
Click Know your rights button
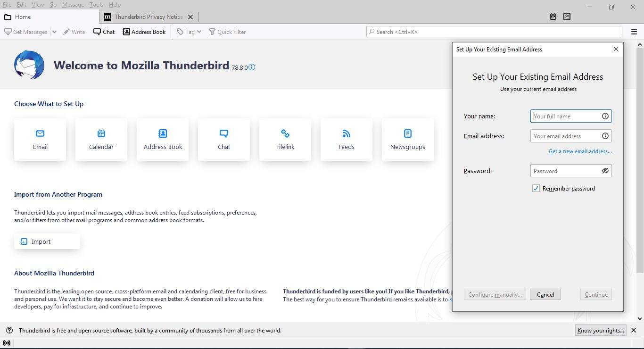(601, 330)
